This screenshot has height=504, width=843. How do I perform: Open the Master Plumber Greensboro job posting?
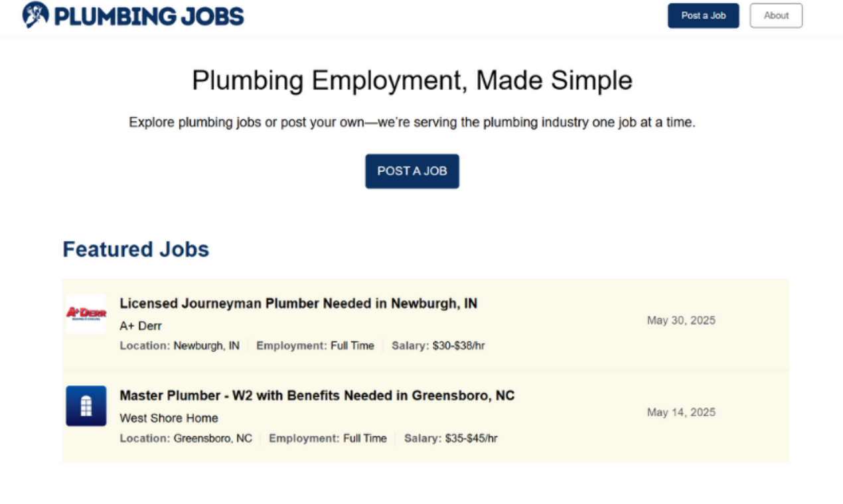[317, 395]
